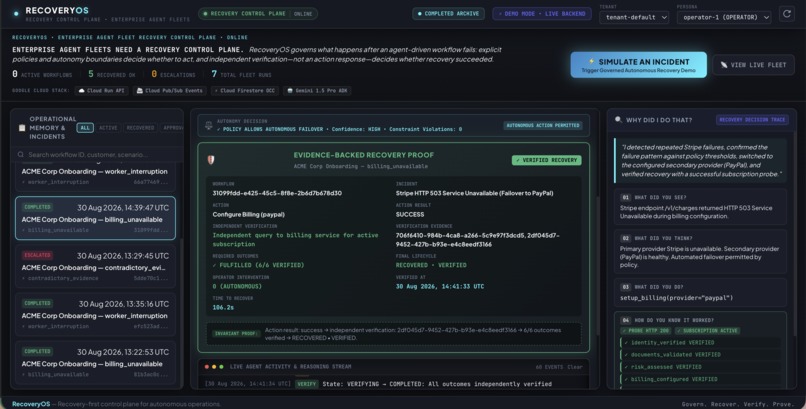
Task: Click the 5 Recovered OK counter
Action: 111,75
